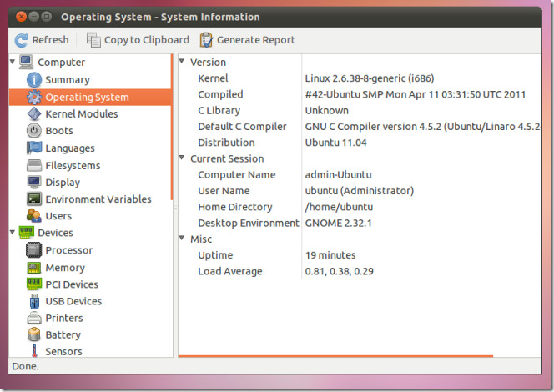Select the "#42-Ubuntu SMP" compiled value
This screenshot has height=392, width=554.
(415, 94)
